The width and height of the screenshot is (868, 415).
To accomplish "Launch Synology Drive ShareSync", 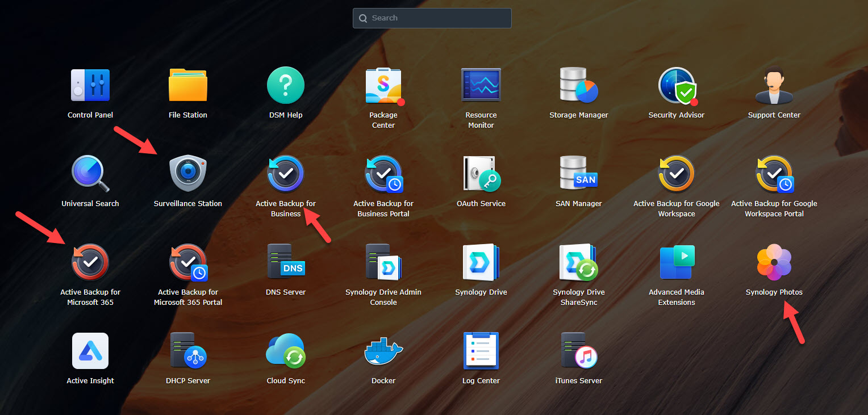I will 579,262.
